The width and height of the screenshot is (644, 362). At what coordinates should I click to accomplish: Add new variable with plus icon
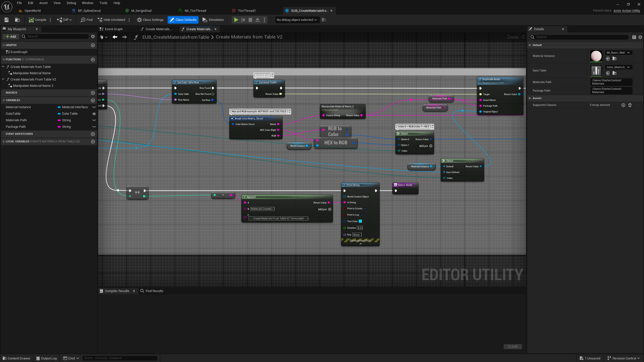click(x=93, y=100)
